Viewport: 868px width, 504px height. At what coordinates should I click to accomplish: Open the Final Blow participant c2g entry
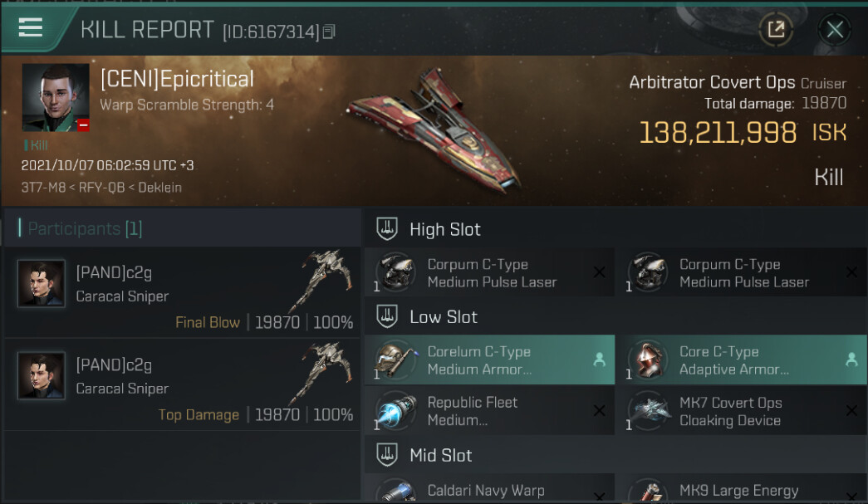point(182,292)
